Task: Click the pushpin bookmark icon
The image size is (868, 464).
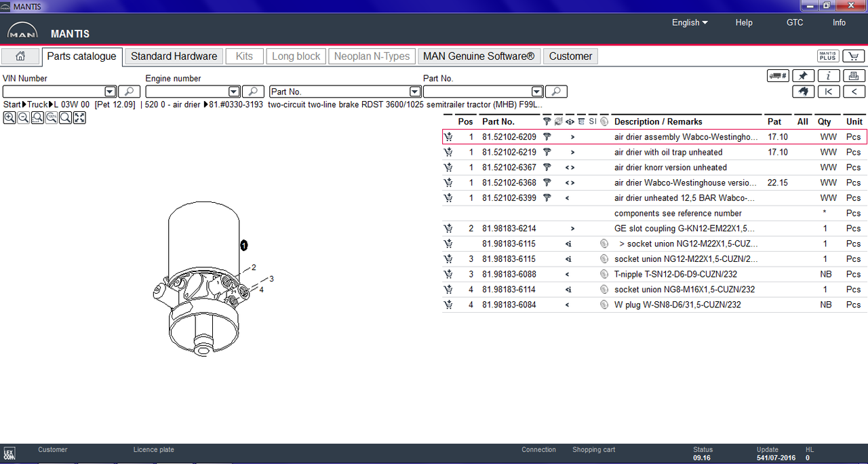Action: (804, 76)
